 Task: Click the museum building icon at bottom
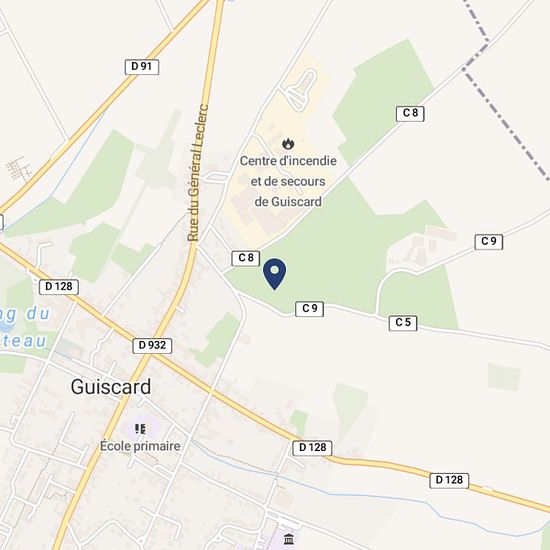(x=289, y=538)
